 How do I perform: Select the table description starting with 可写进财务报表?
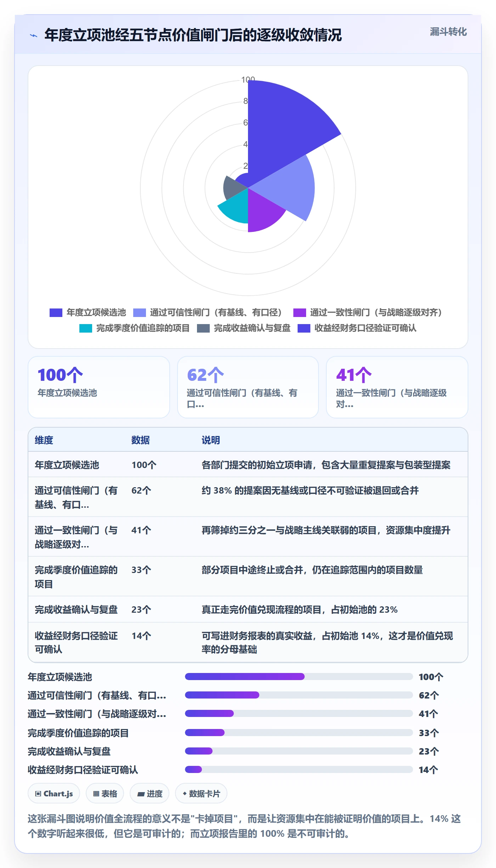point(327,642)
